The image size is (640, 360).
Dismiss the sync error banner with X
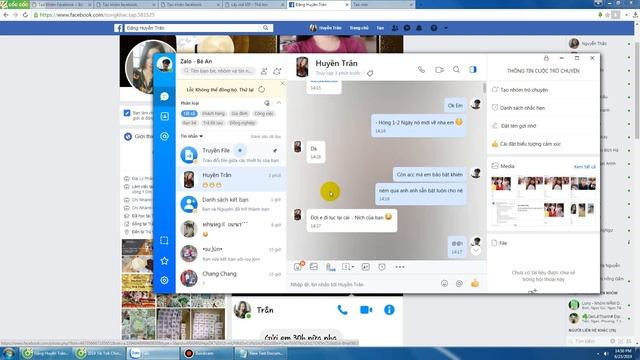click(282, 83)
